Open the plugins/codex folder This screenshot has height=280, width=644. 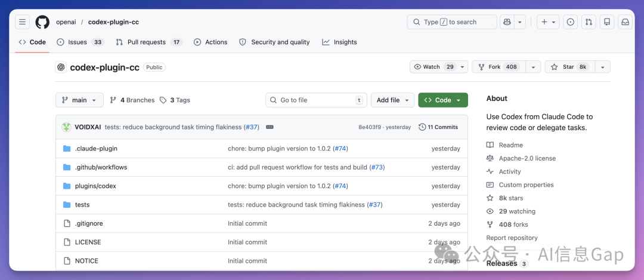[x=95, y=186]
